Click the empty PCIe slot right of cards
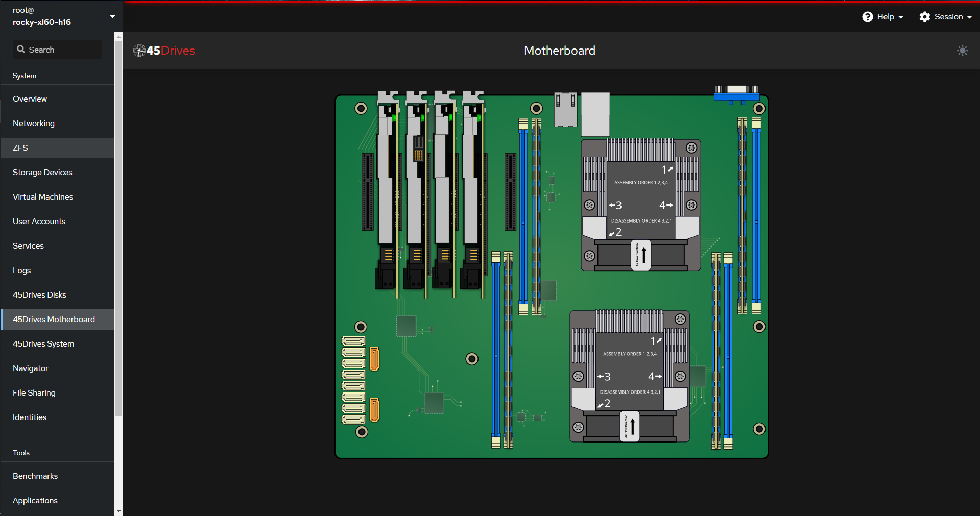Screen dimensions: 980x516 pyautogui.click(x=510, y=191)
